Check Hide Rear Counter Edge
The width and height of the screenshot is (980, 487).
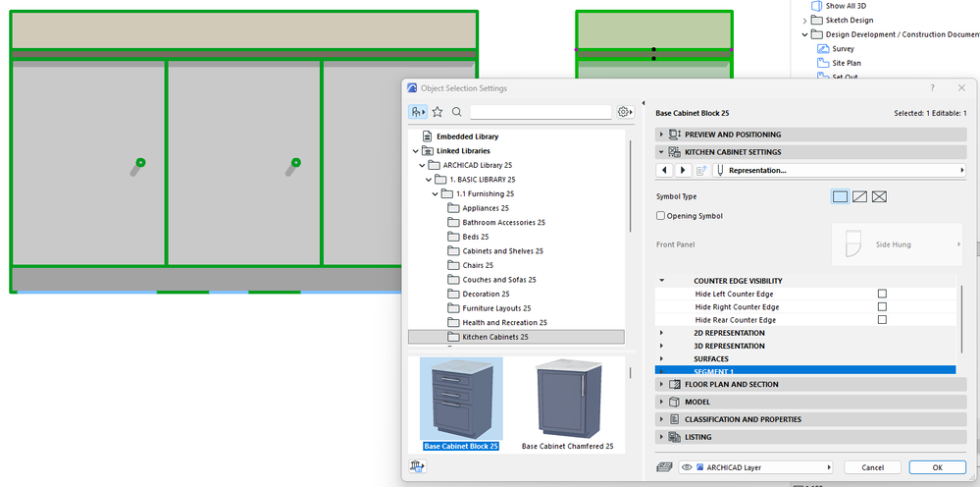(x=883, y=320)
